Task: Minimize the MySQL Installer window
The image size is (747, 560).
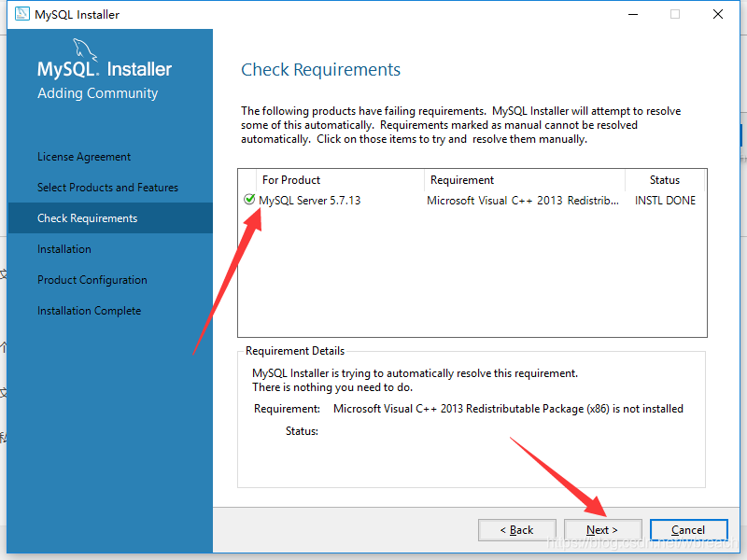Action: (x=633, y=14)
